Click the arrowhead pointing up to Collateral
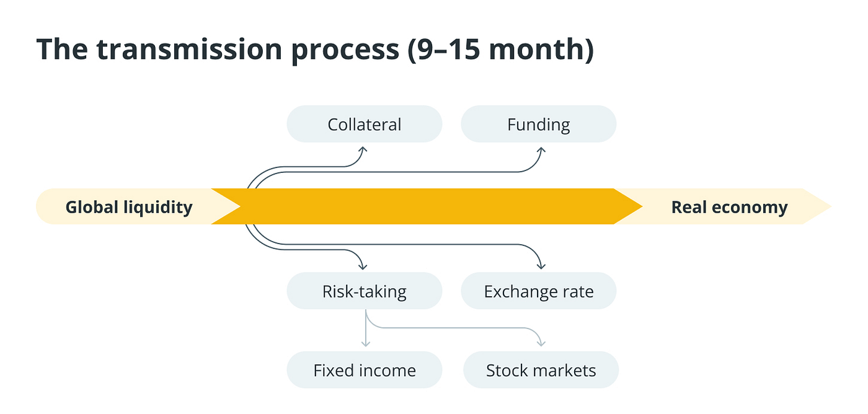The image size is (868, 414). point(365,150)
